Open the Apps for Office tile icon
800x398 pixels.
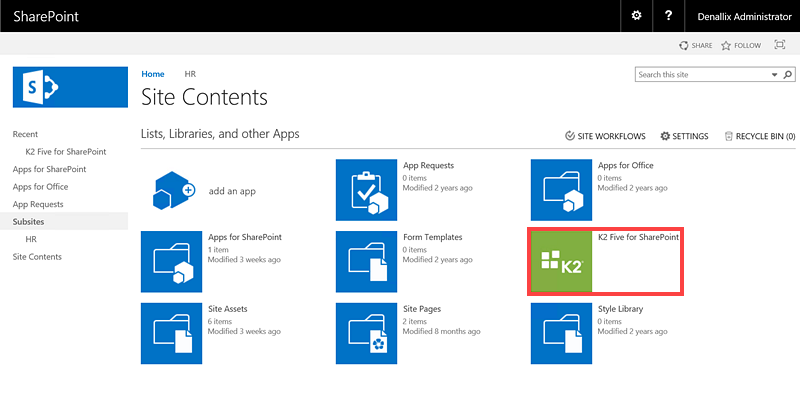[561, 190]
